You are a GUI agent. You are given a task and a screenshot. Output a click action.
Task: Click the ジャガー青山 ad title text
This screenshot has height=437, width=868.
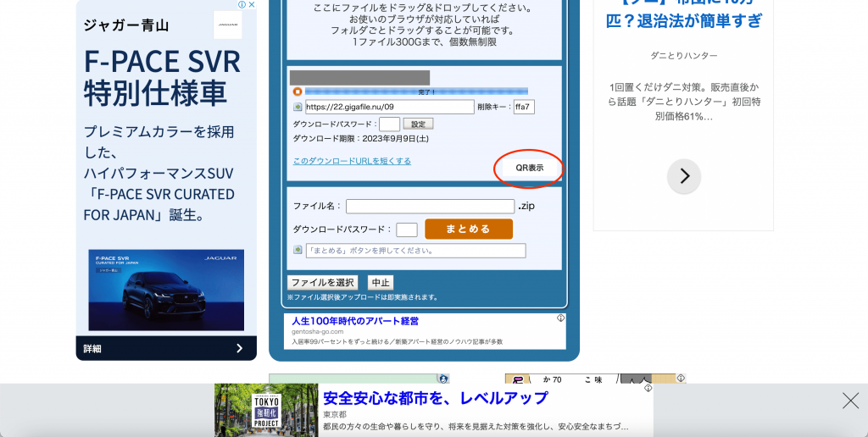(126, 25)
